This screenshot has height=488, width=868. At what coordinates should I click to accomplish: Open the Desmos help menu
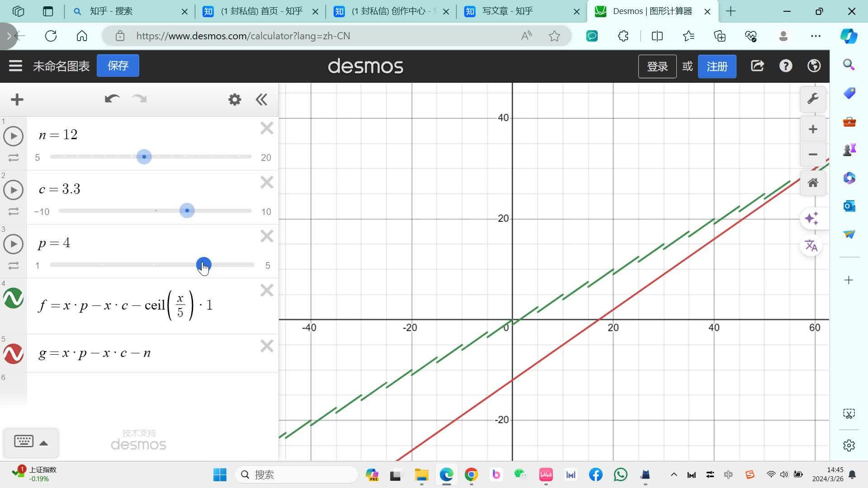(786, 66)
